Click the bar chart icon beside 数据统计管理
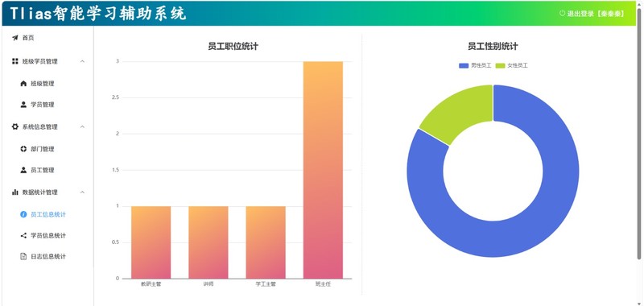644x306 pixels. pyautogui.click(x=15, y=192)
